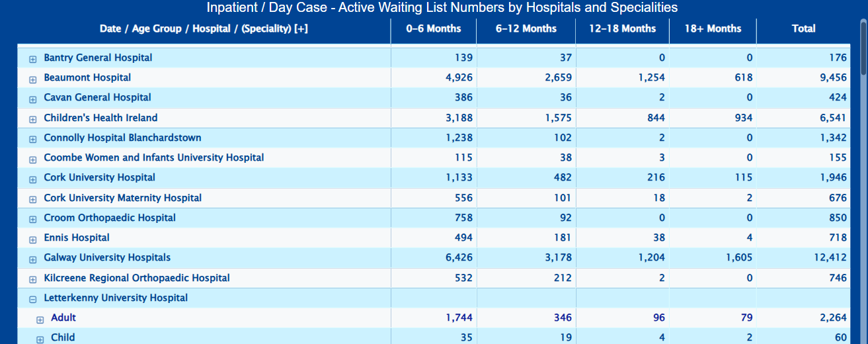Expand the Child age group row
The image size is (868, 344).
pos(40,339)
